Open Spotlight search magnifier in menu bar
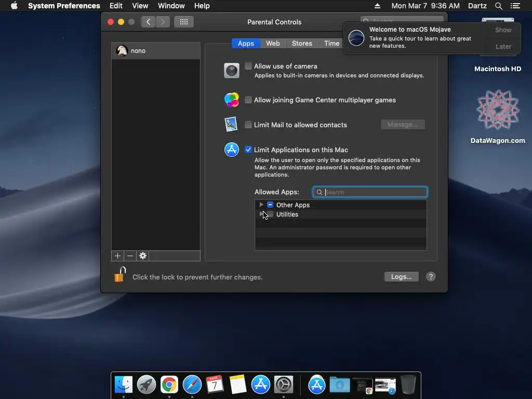 pos(498,6)
